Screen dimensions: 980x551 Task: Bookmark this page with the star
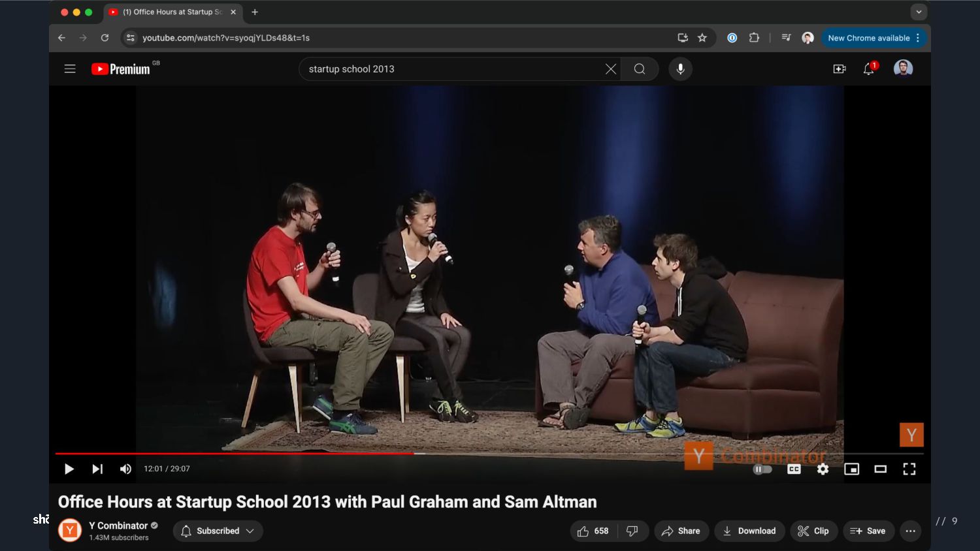(702, 38)
